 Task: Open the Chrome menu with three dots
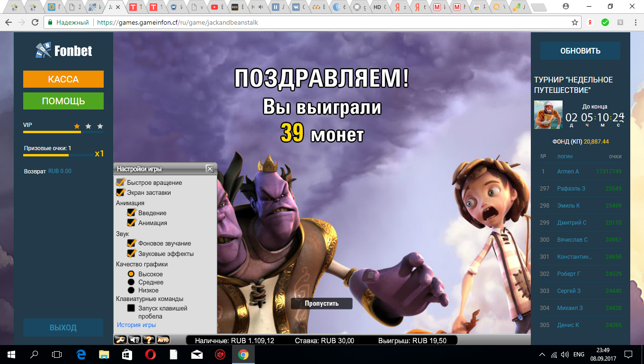coord(636,22)
